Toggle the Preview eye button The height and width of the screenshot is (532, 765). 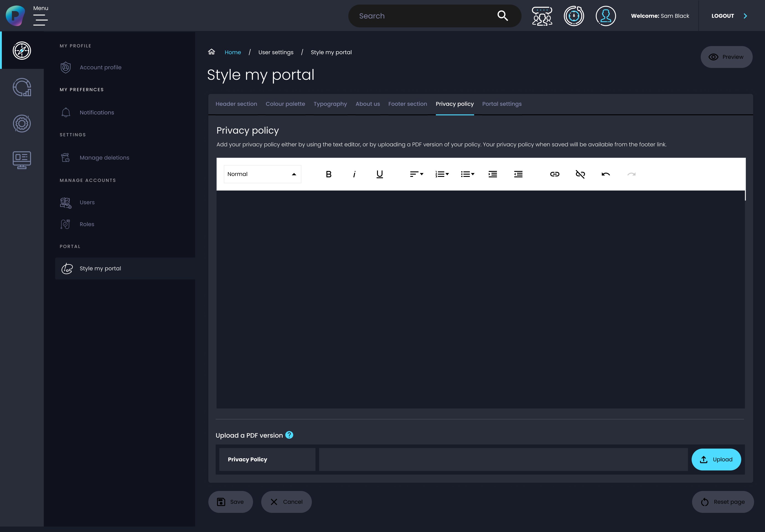point(726,57)
